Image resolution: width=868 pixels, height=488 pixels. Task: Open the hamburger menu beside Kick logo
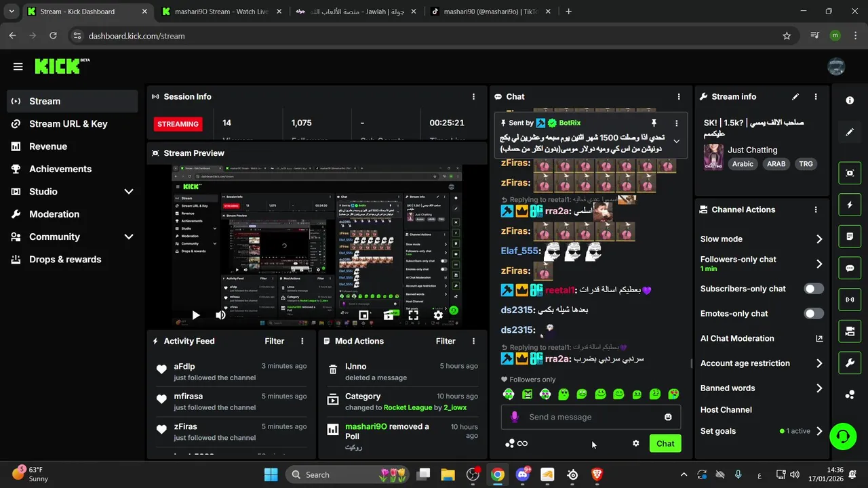(x=18, y=66)
